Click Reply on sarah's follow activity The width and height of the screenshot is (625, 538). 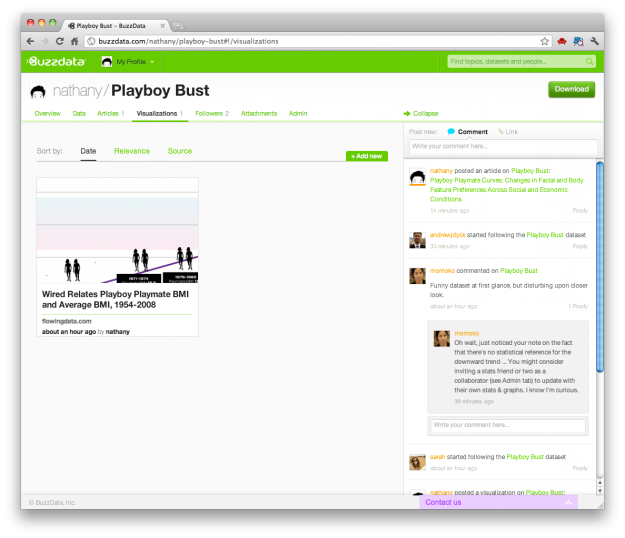coord(580,468)
